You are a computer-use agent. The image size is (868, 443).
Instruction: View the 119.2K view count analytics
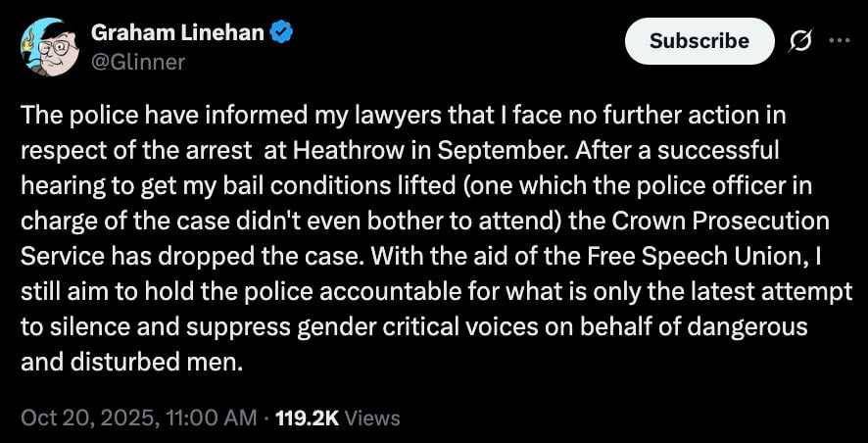tap(308, 418)
